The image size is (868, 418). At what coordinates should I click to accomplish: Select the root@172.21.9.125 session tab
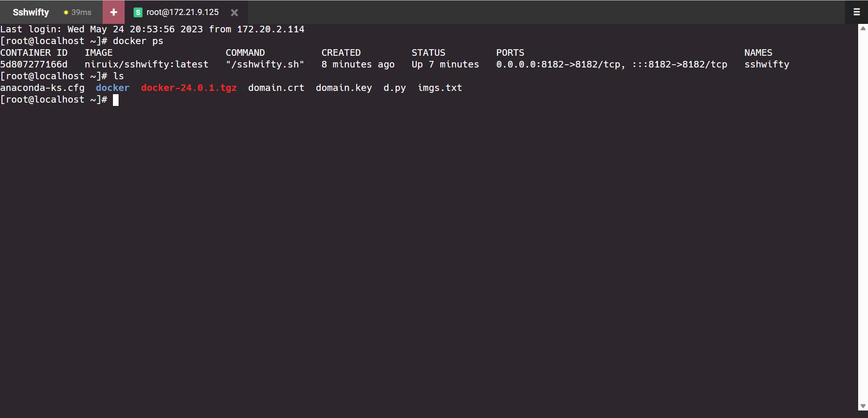pos(182,12)
